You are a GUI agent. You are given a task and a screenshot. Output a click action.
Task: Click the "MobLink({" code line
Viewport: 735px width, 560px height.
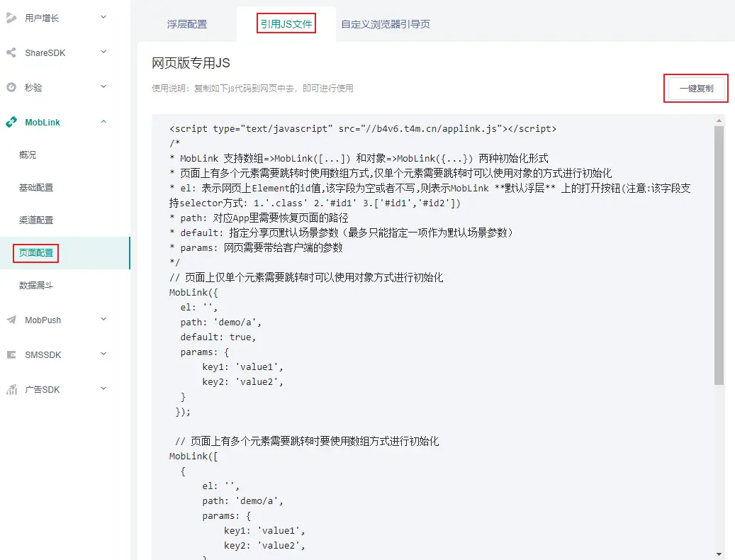coord(193,293)
